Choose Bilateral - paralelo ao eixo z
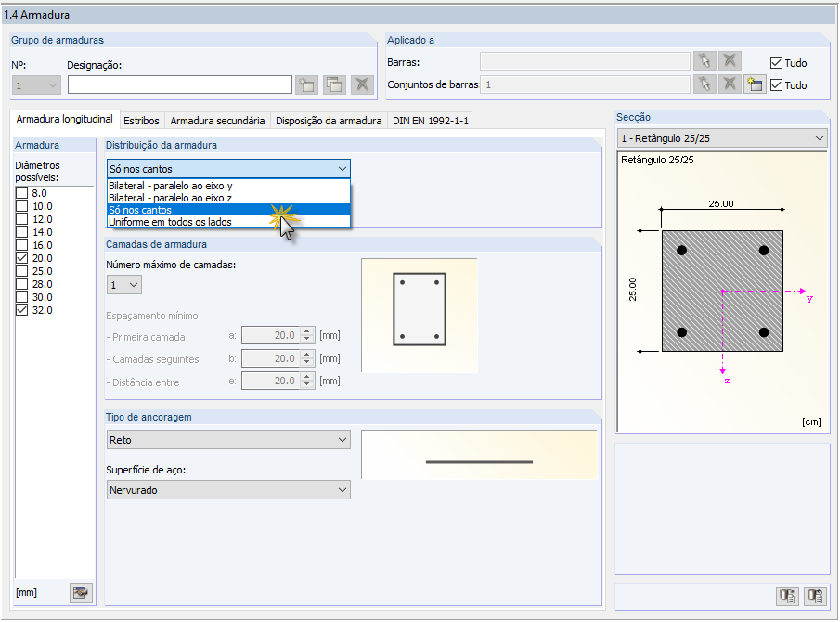 click(228, 198)
